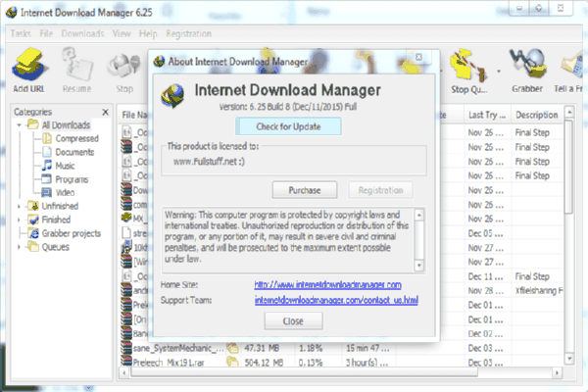Click horizontal scrollbar left arrow
The height and width of the screenshot is (392, 588).
point(124,372)
